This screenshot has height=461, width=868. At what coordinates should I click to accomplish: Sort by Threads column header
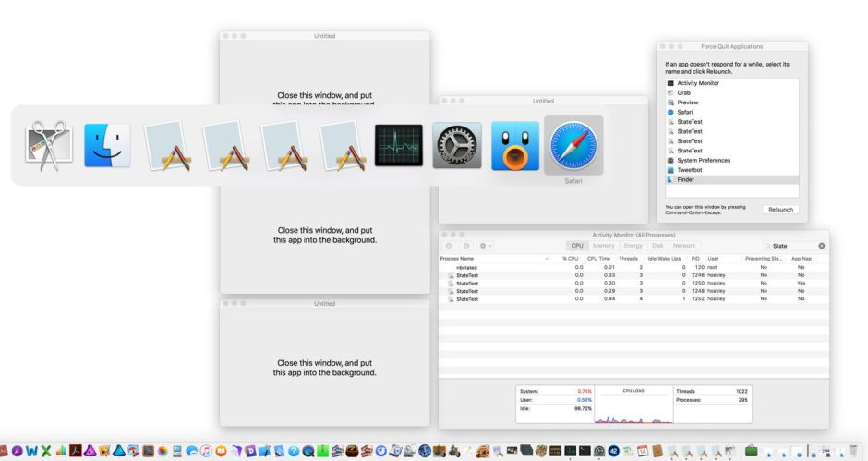tap(628, 259)
